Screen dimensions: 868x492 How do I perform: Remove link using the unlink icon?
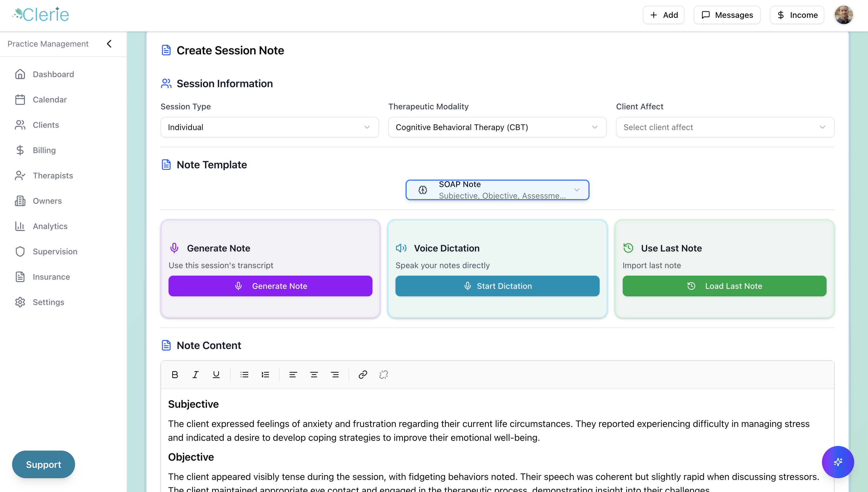(x=384, y=374)
